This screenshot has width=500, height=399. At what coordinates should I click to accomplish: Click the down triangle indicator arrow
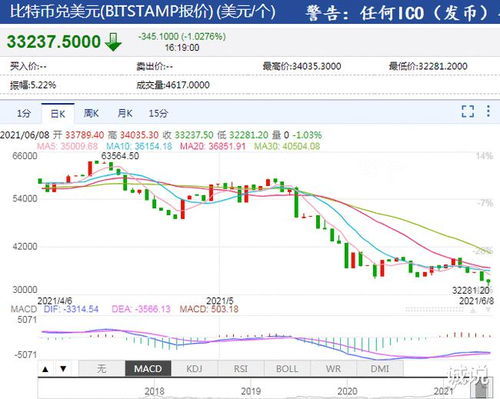[63, 369]
